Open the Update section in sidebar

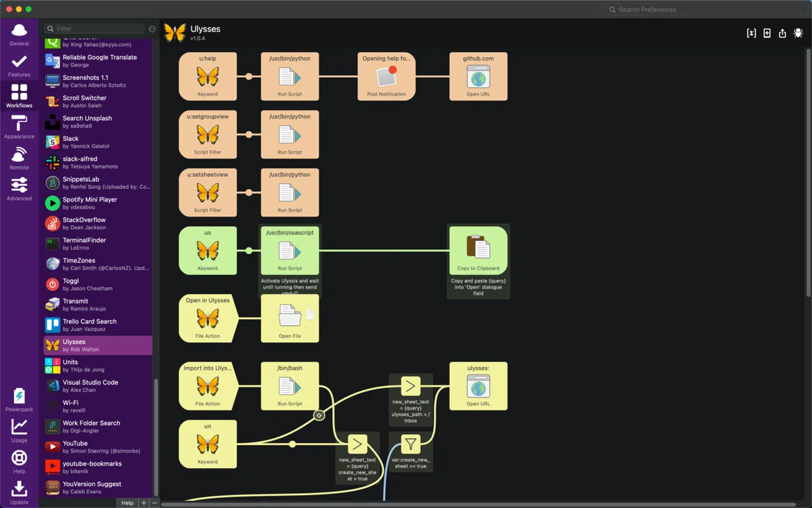click(19, 492)
